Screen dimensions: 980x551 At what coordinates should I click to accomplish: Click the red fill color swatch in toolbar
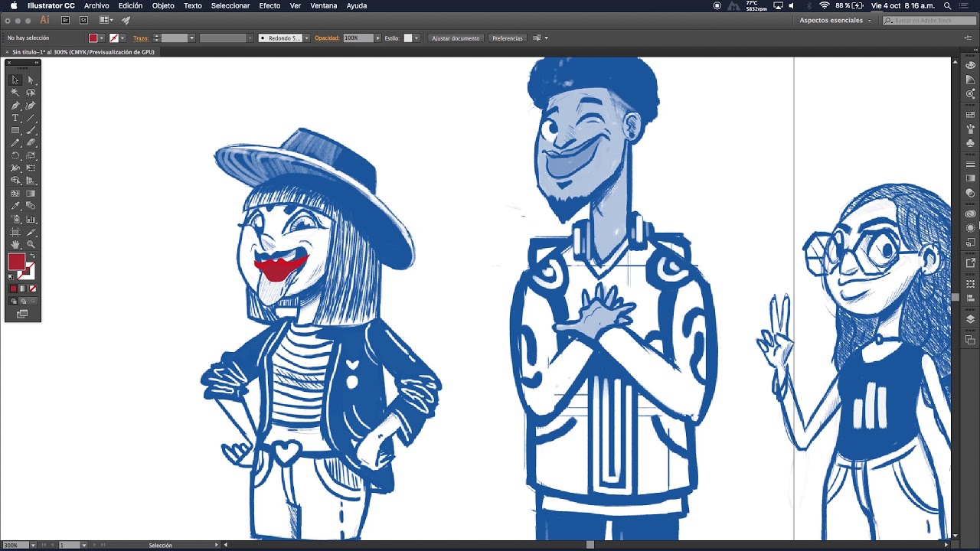[16, 261]
